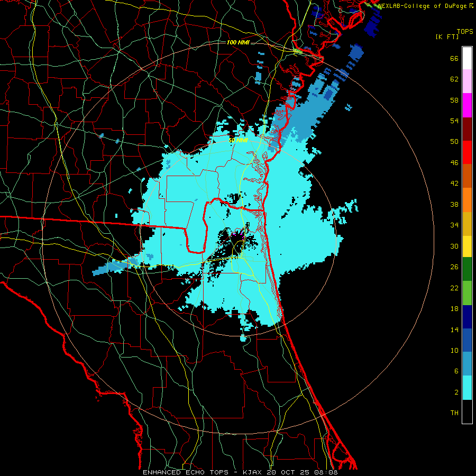Click the gold 38 kft legend swatch
Screen dimensions: 476x476
click(x=467, y=224)
